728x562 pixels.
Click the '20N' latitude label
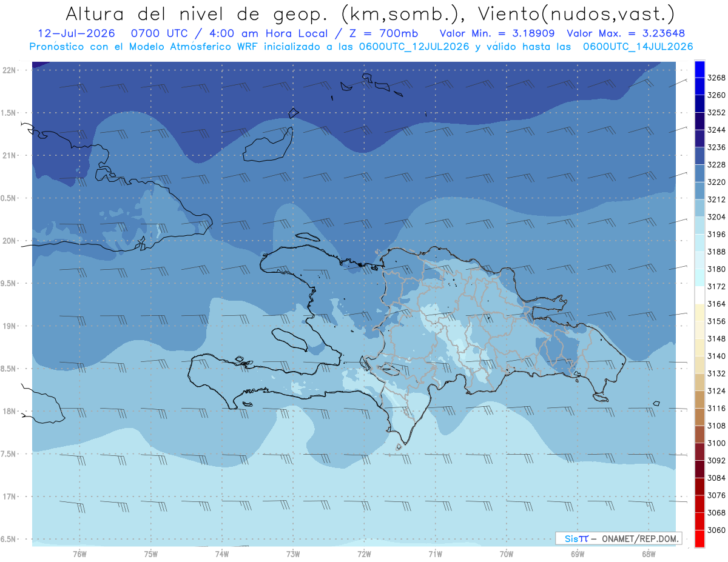click(x=8, y=241)
